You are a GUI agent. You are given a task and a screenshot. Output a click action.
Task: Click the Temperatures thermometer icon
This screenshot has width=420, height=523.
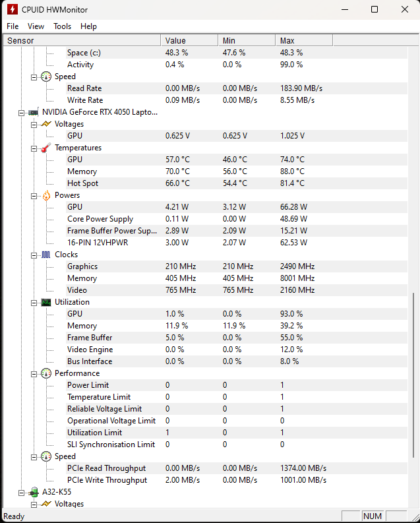pyautogui.click(x=46, y=148)
